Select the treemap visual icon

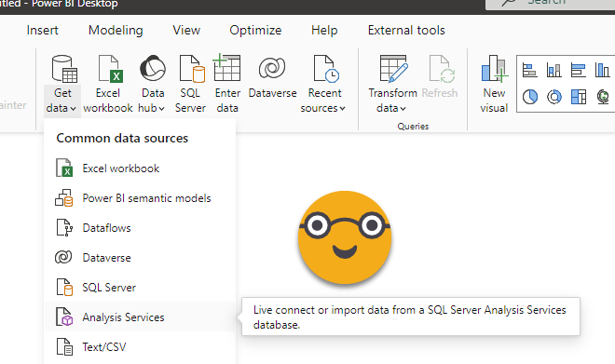(579, 97)
